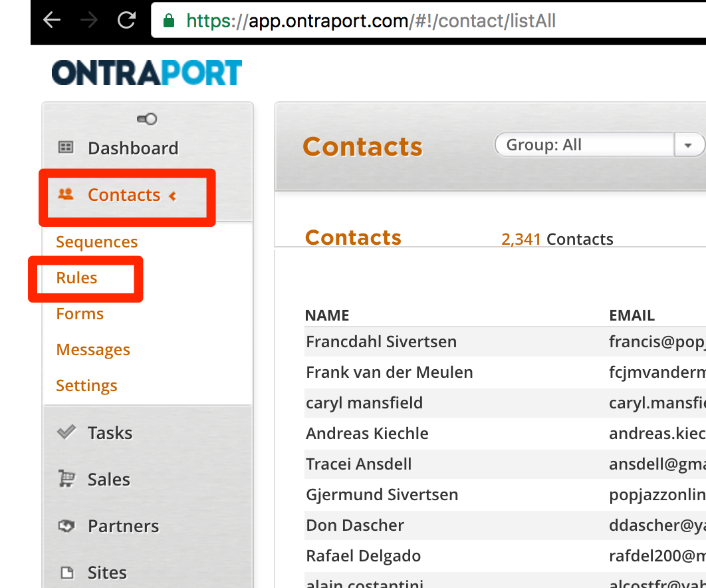Select contact caryl mansfield
This screenshot has width=706, height=588.
point(364,403)
